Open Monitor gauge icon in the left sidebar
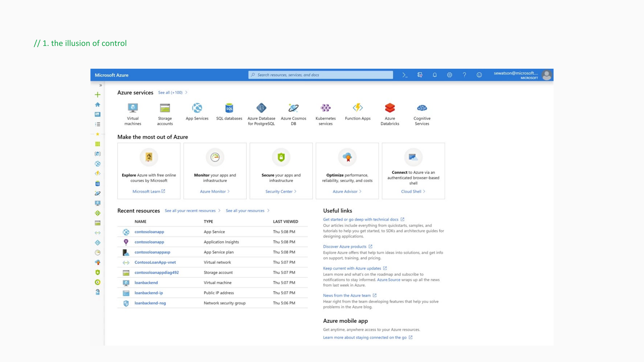This screenshot has height=362, width=644. 98,252
